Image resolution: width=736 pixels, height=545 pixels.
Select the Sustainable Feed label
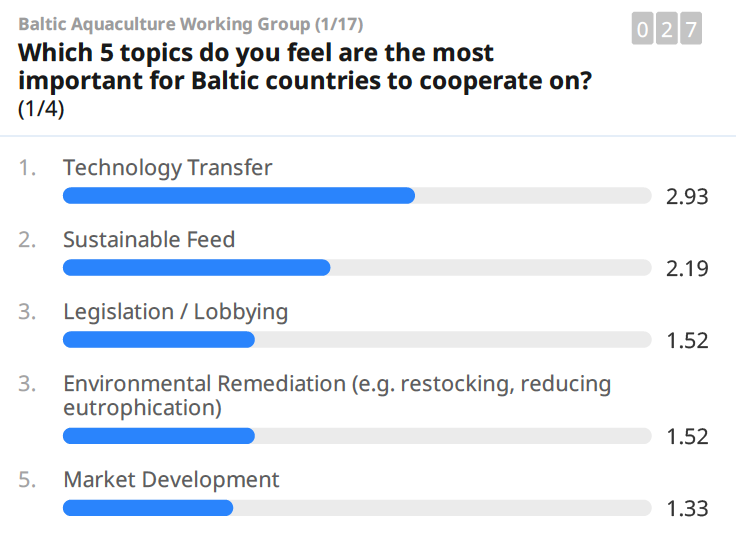tap(149, 239)
